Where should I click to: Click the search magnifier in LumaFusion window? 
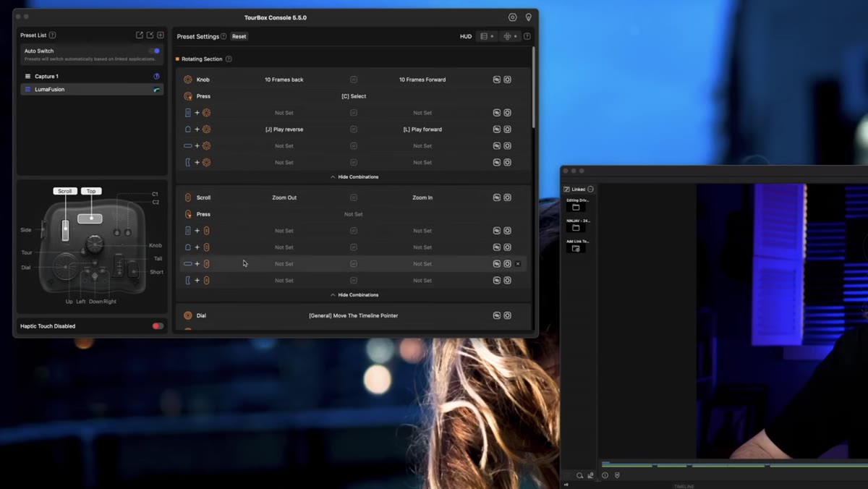(x=579, y=475)
